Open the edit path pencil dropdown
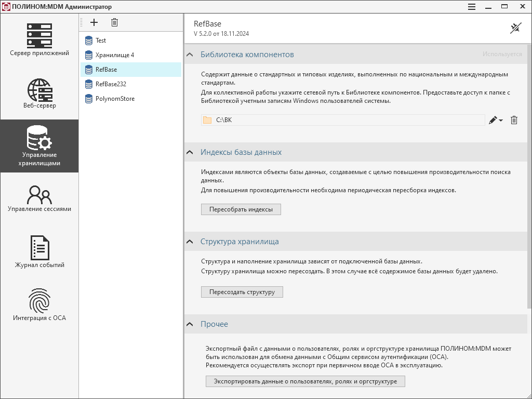The height and width of the screenshot is (399, 532). point(496,120)
